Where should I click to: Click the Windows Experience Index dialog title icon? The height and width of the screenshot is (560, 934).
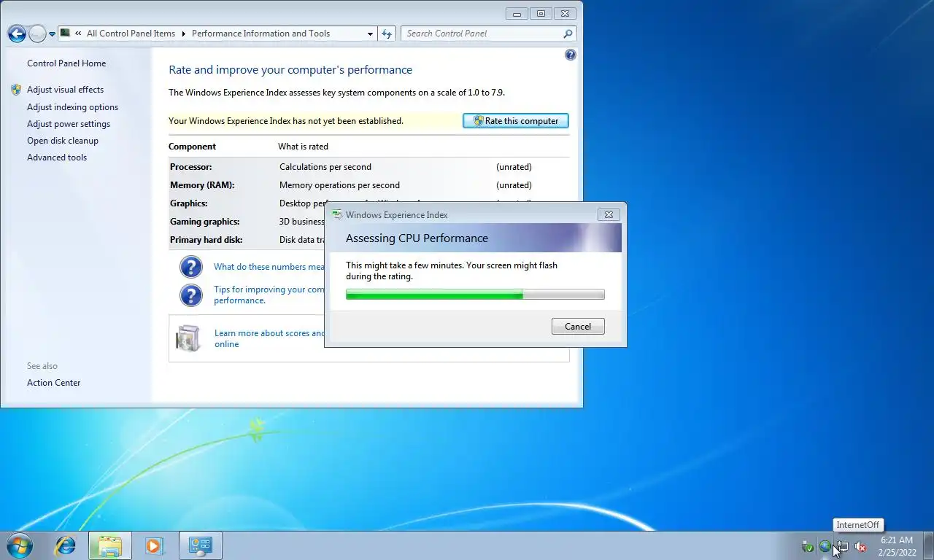click(337, 215)
